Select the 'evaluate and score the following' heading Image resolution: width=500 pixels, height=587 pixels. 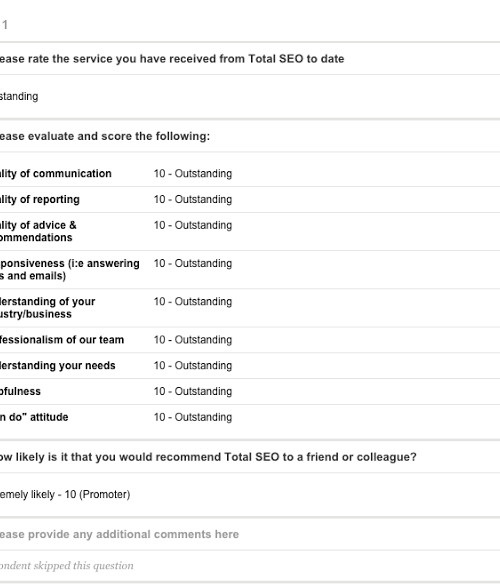click(105, 136)
